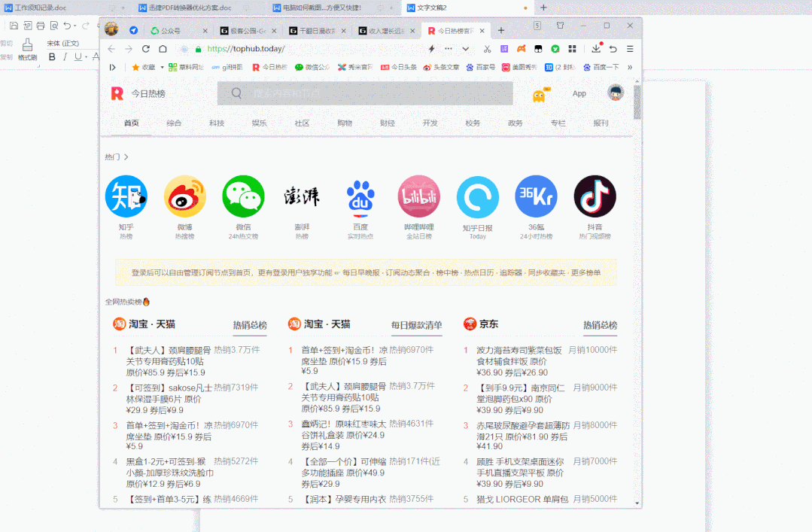
Task: Open the downloads icon in toolbar
Action: tap(597, 47)
